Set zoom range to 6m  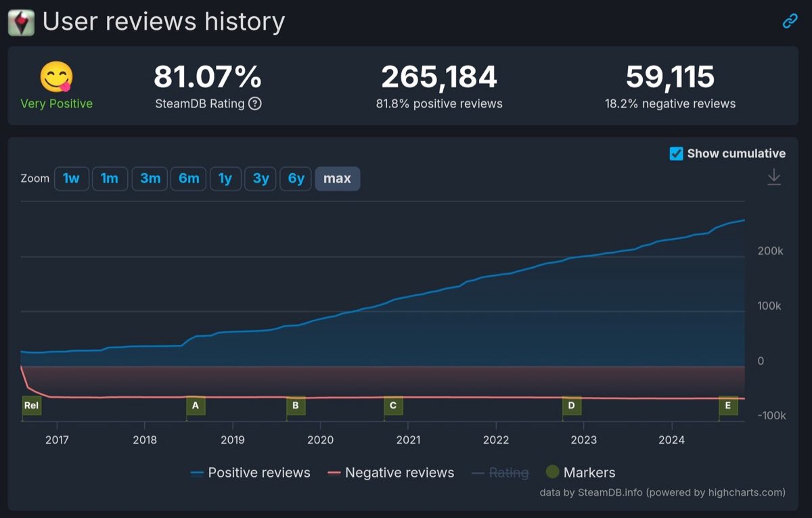[188, 179]
